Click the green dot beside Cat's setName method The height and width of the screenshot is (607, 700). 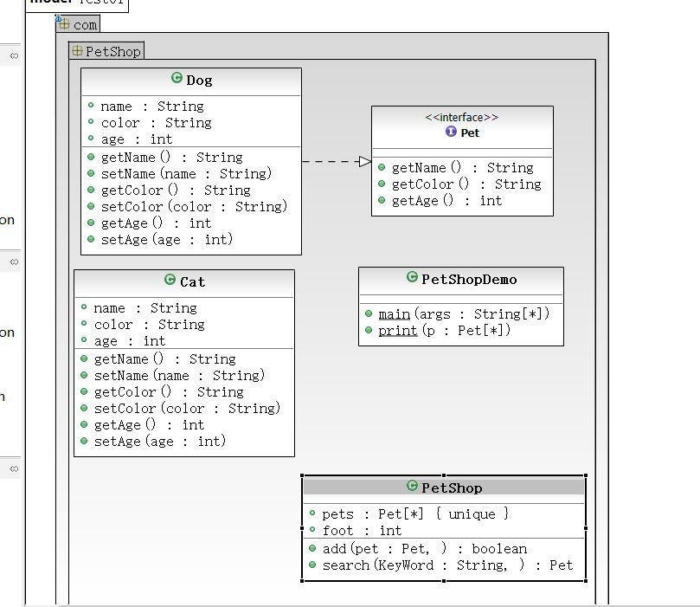pyautogui.click(x=84, y=375)
